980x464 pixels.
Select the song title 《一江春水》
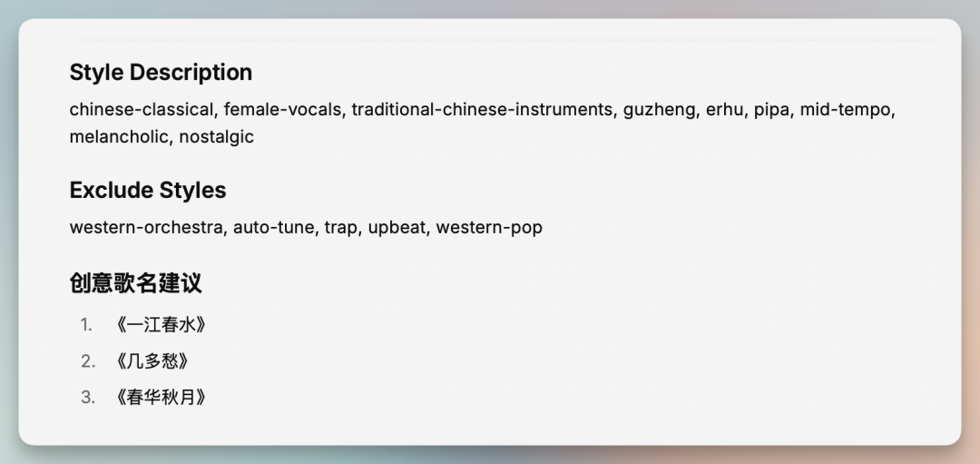coord(161,325)
